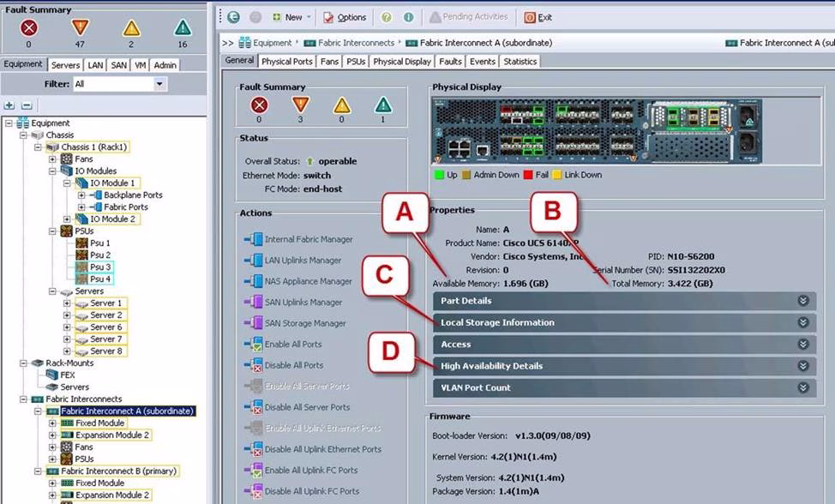Click the info icon in toolbar
This screenshot has height=504, width=835.
click(408, 17)
